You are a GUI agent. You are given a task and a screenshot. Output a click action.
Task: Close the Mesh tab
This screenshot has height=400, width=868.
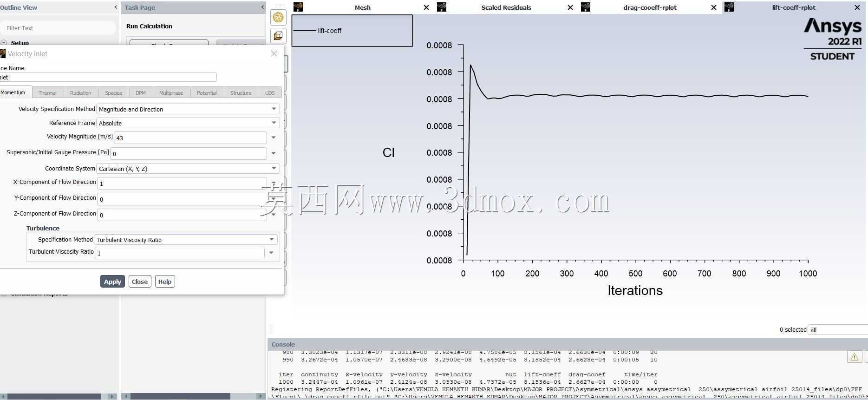coord(426,7)
